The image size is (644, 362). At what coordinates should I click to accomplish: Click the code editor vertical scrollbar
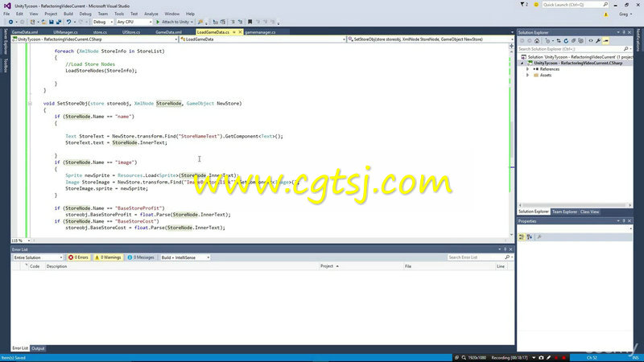pos(512,139)
